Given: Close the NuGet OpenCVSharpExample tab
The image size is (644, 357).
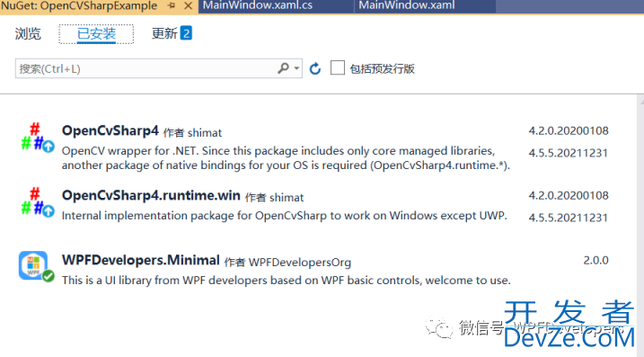Looking at the screenshot, I should pos(188,5).
